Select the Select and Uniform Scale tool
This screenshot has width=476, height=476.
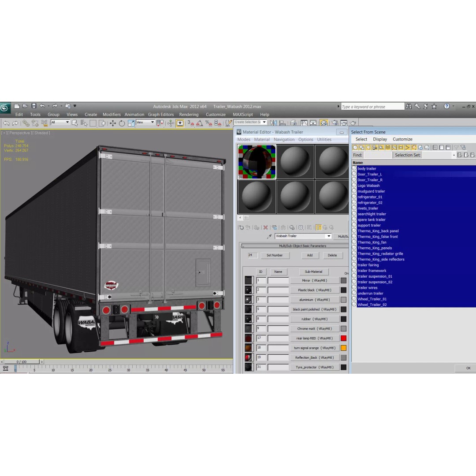point(131,123)
